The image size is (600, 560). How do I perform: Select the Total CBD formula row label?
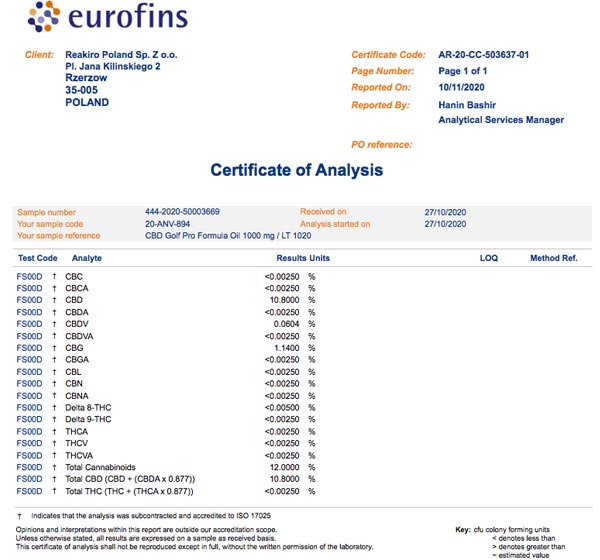tap(130, 479)
